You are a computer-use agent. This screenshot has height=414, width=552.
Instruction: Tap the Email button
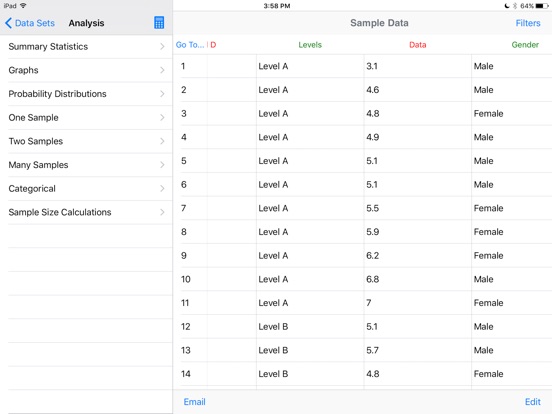click(x=194, y=402)
